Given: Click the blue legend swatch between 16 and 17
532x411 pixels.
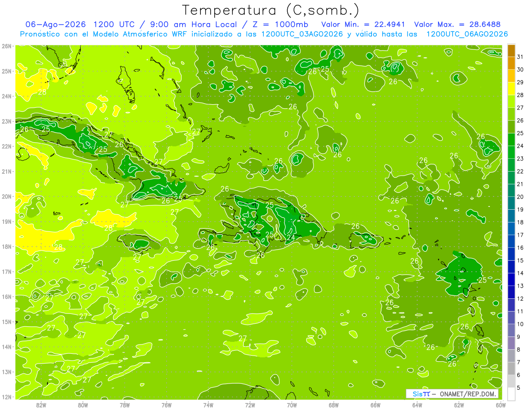Looking at the screenshot, I should tap(511, 241).
